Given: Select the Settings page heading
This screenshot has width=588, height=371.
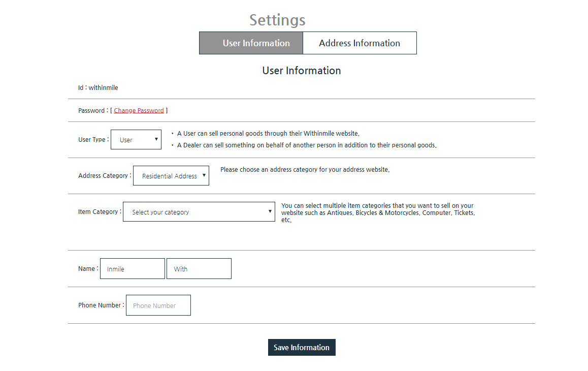Looking at the screenshot, I should tap(278, 20).
